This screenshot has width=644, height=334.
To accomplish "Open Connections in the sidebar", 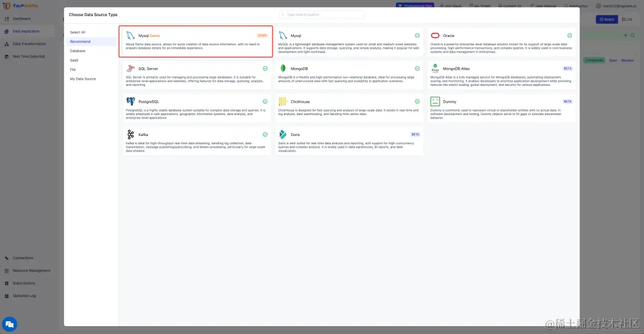I will pos(23,258).
